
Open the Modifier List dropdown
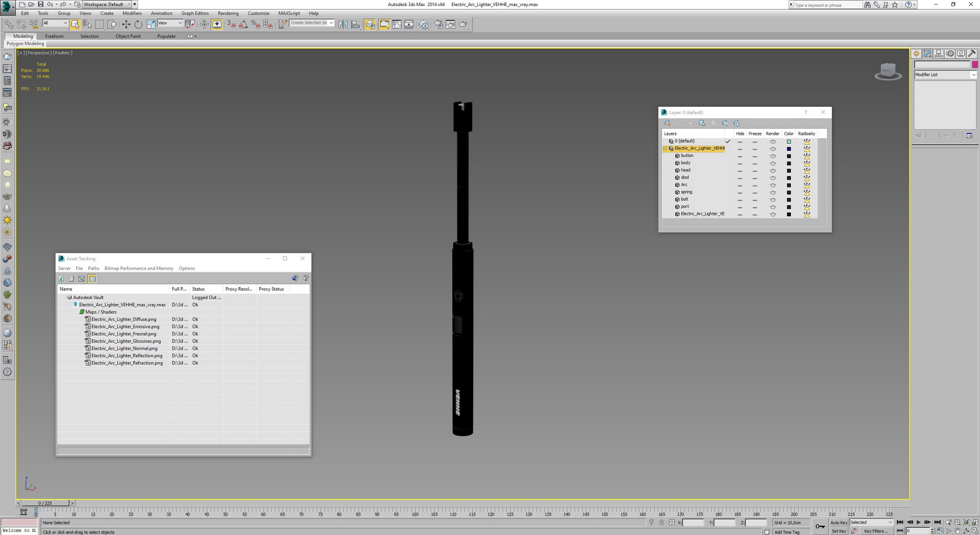pyautogui.click(x=945, y=75)
